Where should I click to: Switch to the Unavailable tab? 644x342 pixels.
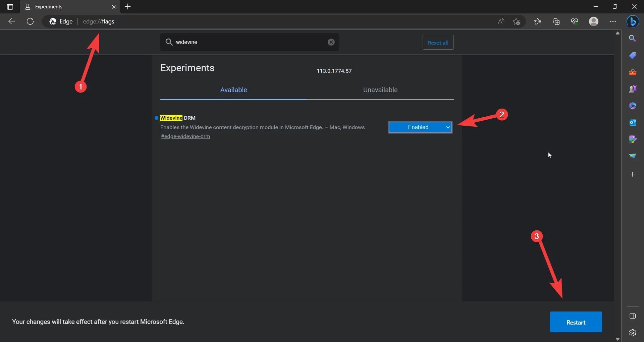coord(380,90)
